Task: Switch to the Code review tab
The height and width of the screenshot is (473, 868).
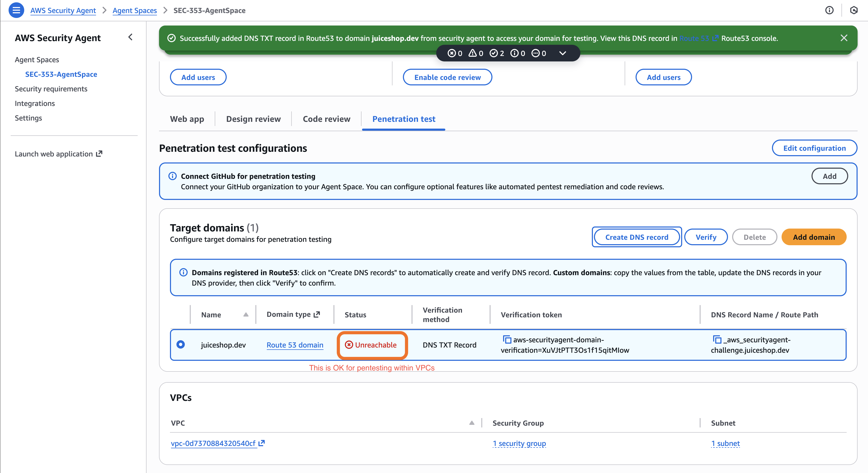Action: (326, 119)
